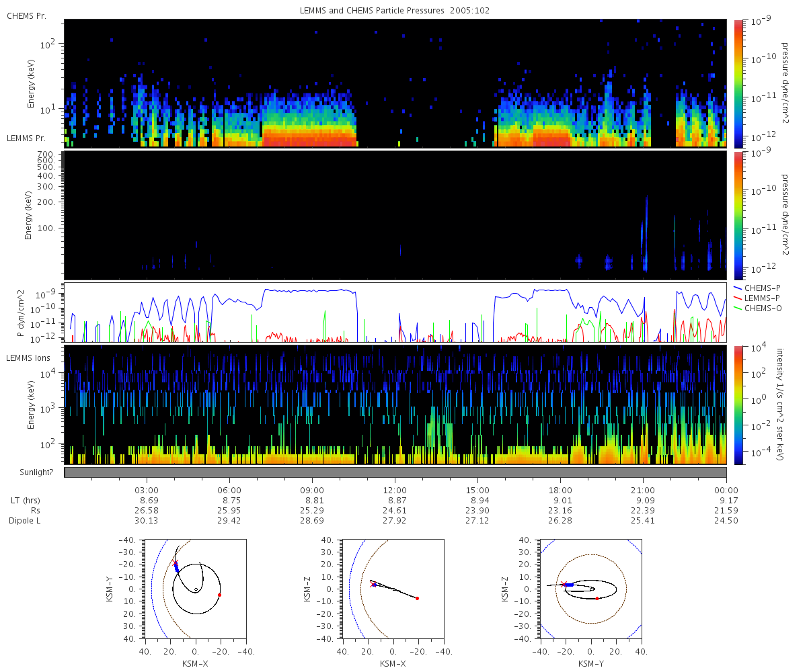Click the Rs value 24.61

pyautogui.click(x=395, y=511)
